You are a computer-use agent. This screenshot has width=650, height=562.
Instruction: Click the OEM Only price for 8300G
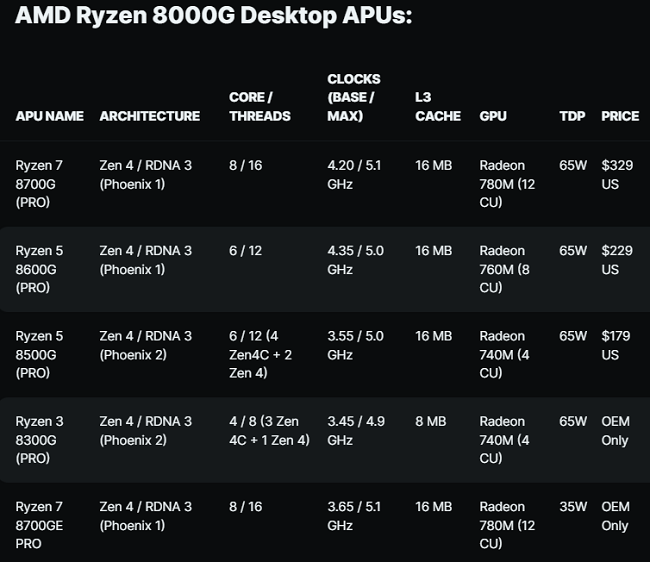[615, 431]
